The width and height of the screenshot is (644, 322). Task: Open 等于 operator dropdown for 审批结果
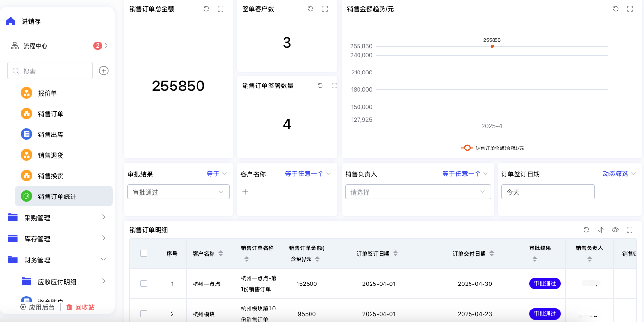(217, 173)
